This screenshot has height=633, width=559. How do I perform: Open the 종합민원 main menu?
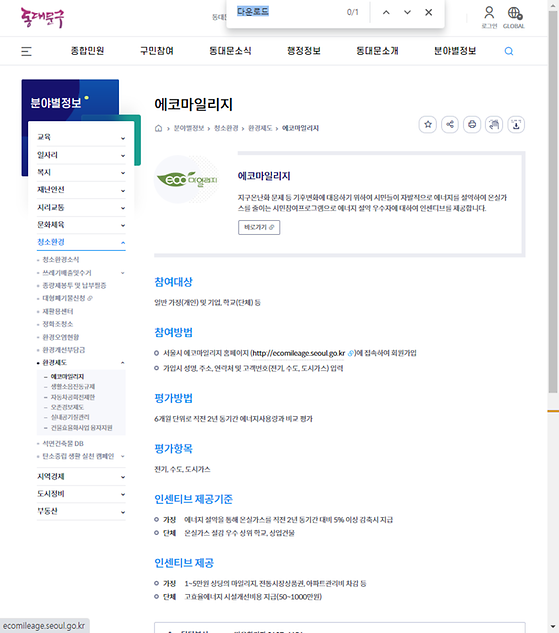(x=87, y=51)
